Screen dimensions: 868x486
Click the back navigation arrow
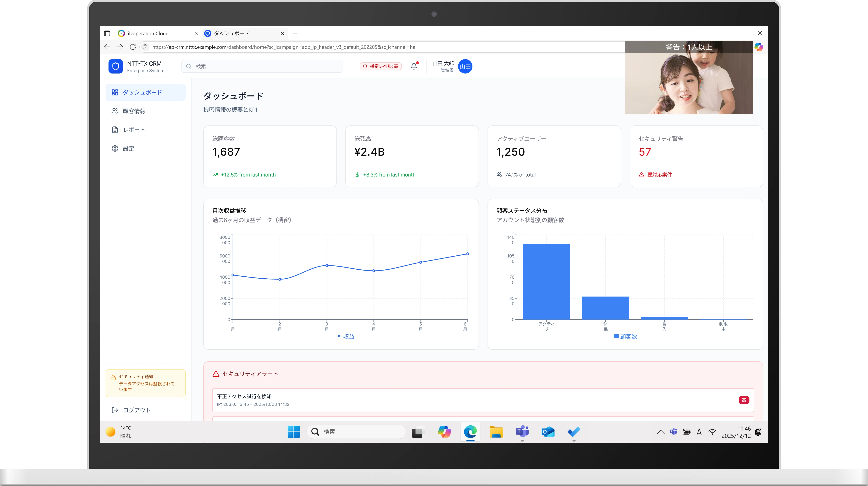(107, 47)
